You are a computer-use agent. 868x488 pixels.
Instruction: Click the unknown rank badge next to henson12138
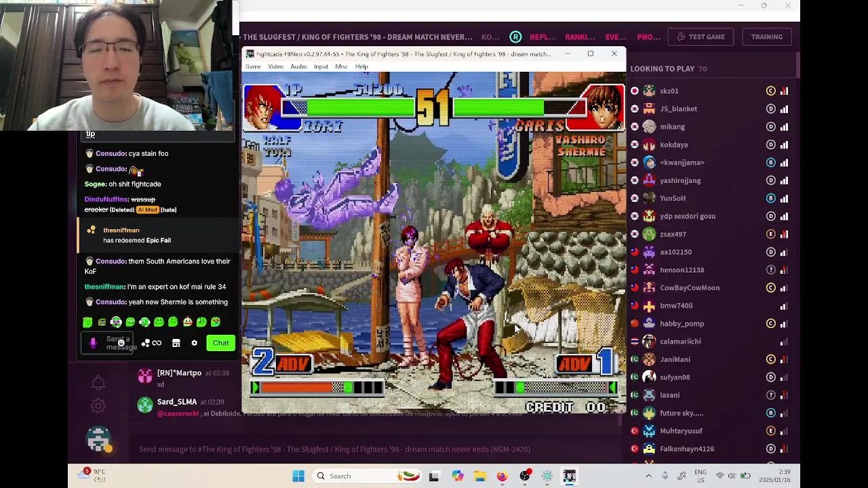770,270
